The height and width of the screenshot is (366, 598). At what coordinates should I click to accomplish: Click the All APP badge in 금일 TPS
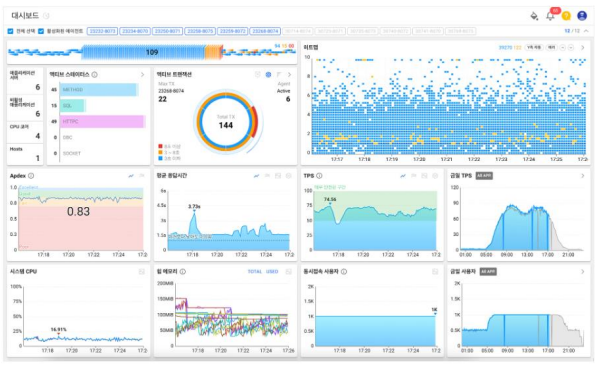tap(484, 176)
